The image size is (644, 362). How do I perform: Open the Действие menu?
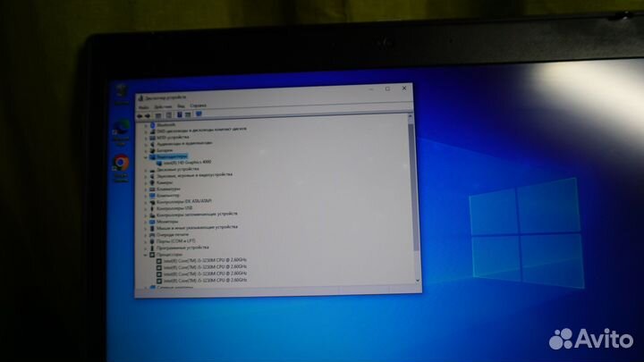click(163, 106)
